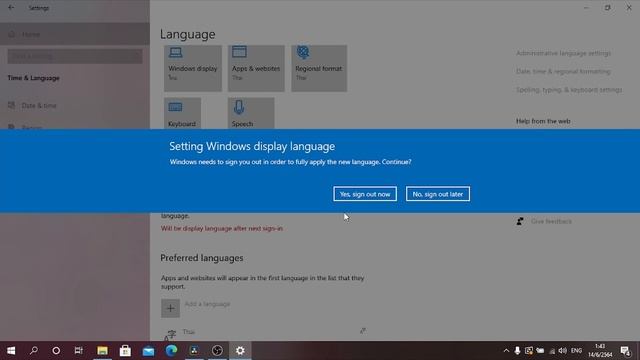The image size is (640, 360).
Task: Confirm with Yes, sign out now
Action: (365, 194)
